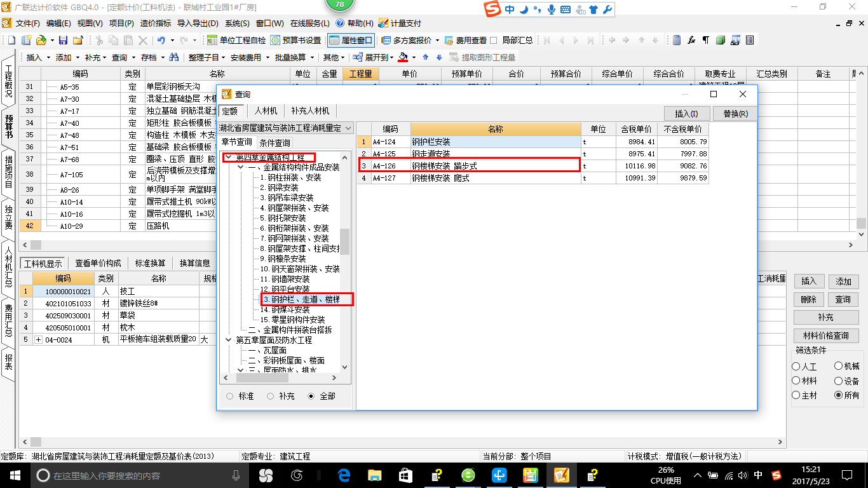Image resolution: width=868 pixels, height=488 pixels.
Task: Click the Sogou S input method icon
Action: click(492, 10)
